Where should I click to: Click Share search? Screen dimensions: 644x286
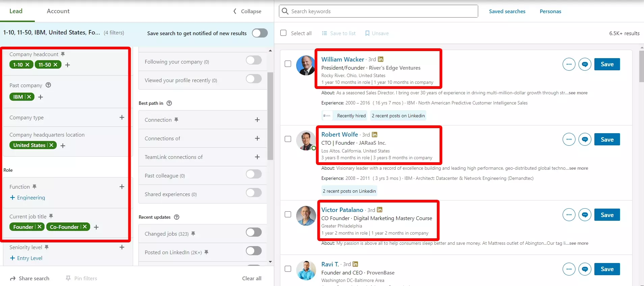pyautogui.click(x=30, y=278)
